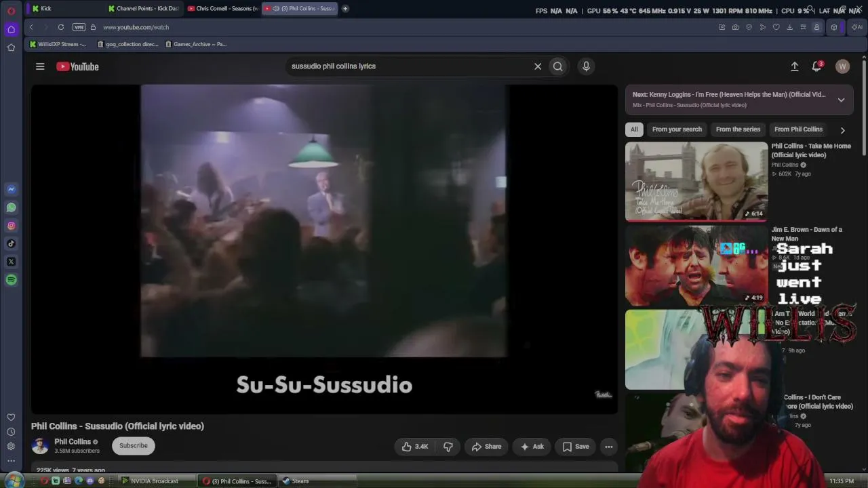Viewport: 868px width, 488px height.
Task: Open gog_collection bookmark
Action: pos(128,44)
